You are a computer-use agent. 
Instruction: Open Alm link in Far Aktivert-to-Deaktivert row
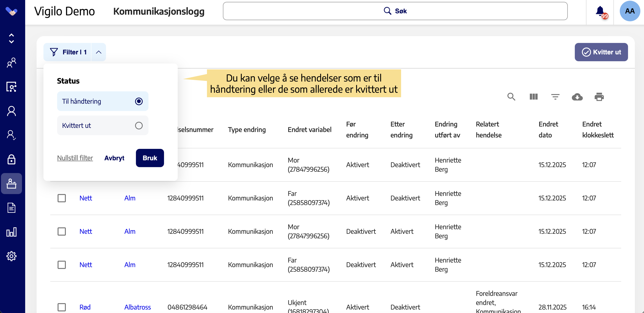130,198
